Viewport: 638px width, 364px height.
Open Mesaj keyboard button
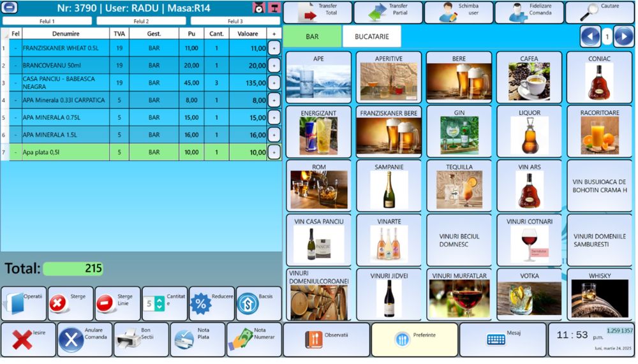(x=503, y=340)
